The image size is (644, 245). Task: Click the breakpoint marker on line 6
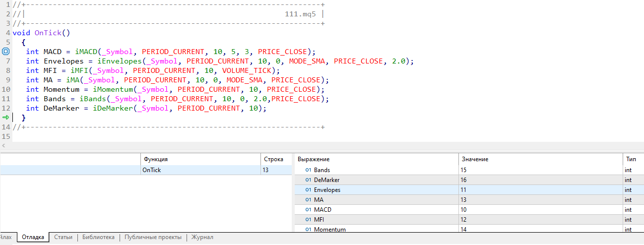tap(6, 52)
